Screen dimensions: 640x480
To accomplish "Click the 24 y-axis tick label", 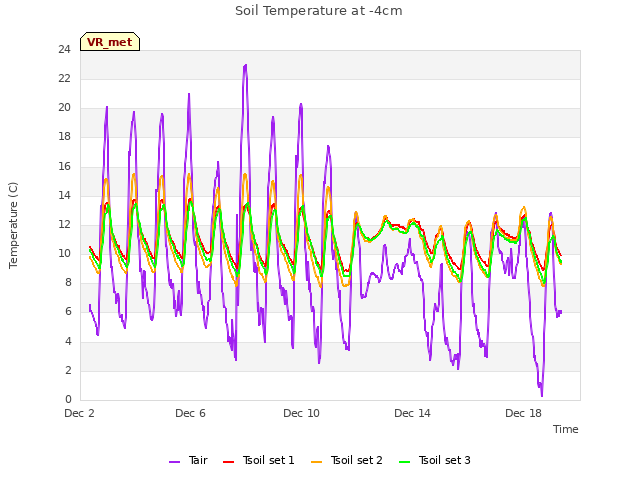I will point(64,49).
